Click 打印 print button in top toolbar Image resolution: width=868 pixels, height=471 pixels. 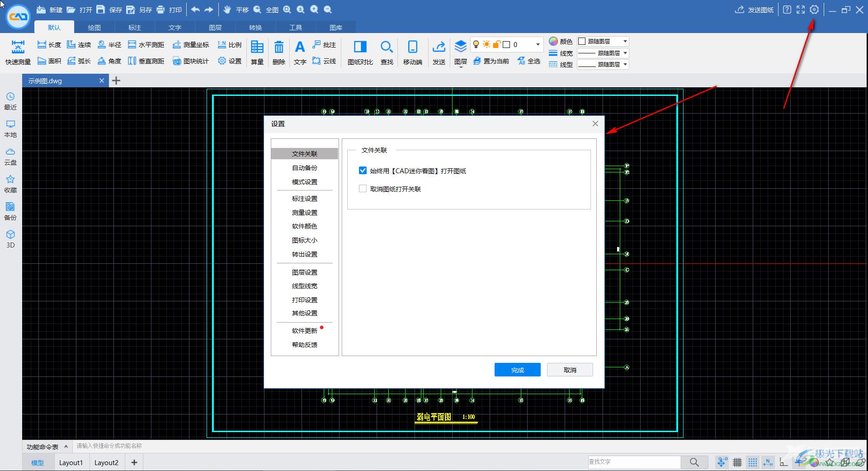click(x=169, y=10)
